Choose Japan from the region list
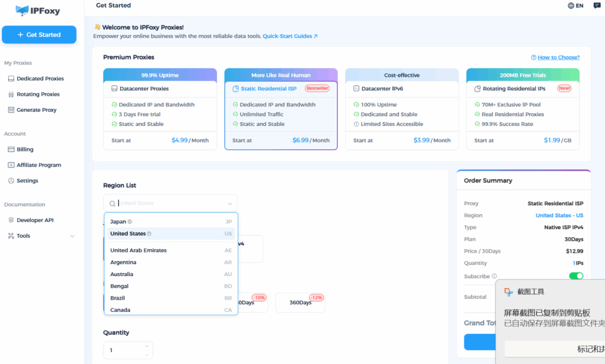 click(118, 222)
